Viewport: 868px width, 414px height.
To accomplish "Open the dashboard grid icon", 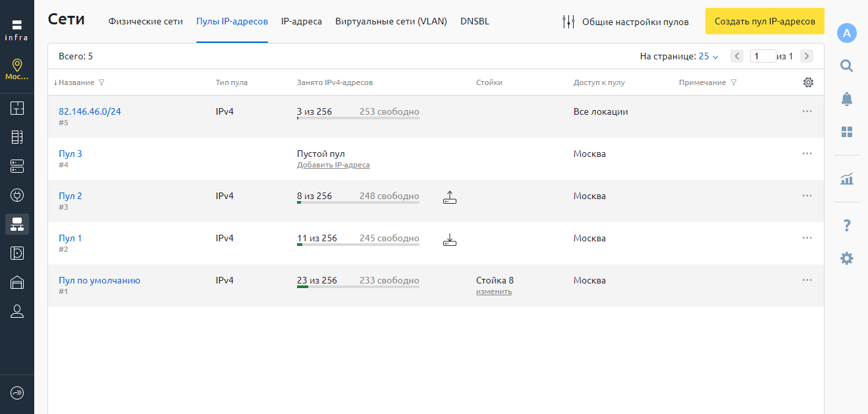I will click(x=847, y=132).
